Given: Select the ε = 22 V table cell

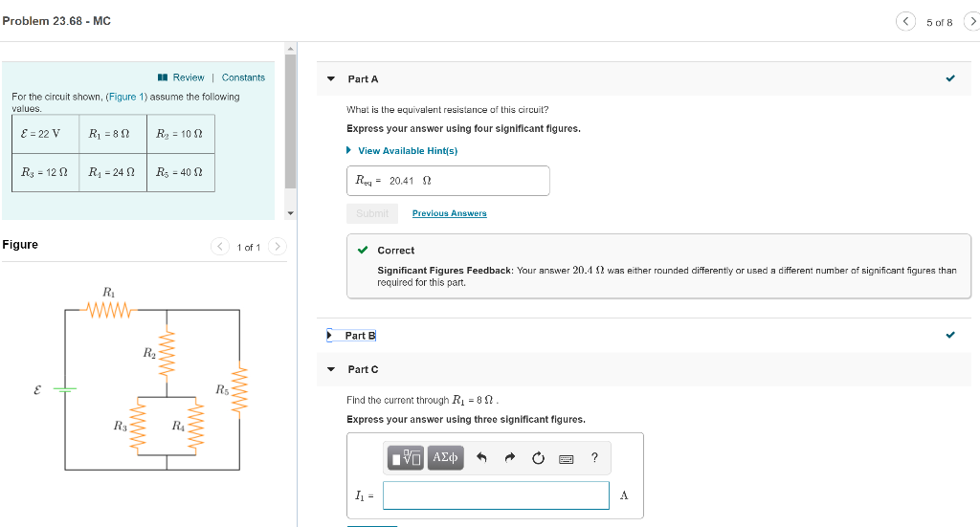Looking at the screenshot, I should [x=46, y=134].
